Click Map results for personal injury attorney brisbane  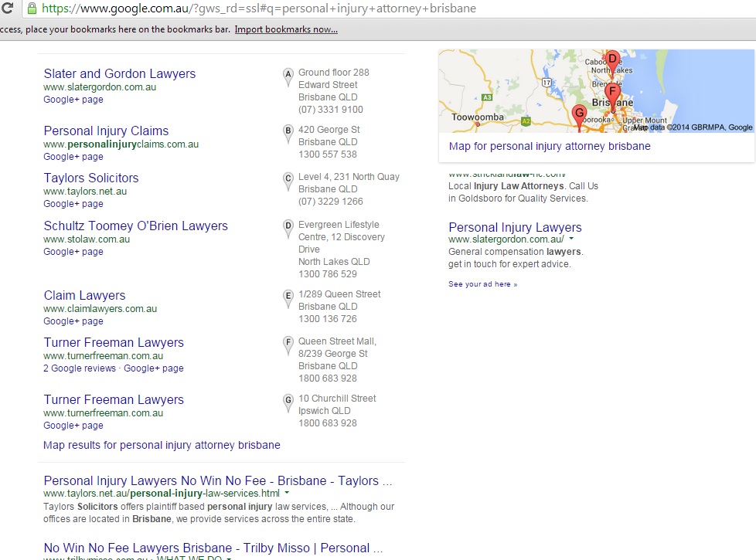pos(162,446)
